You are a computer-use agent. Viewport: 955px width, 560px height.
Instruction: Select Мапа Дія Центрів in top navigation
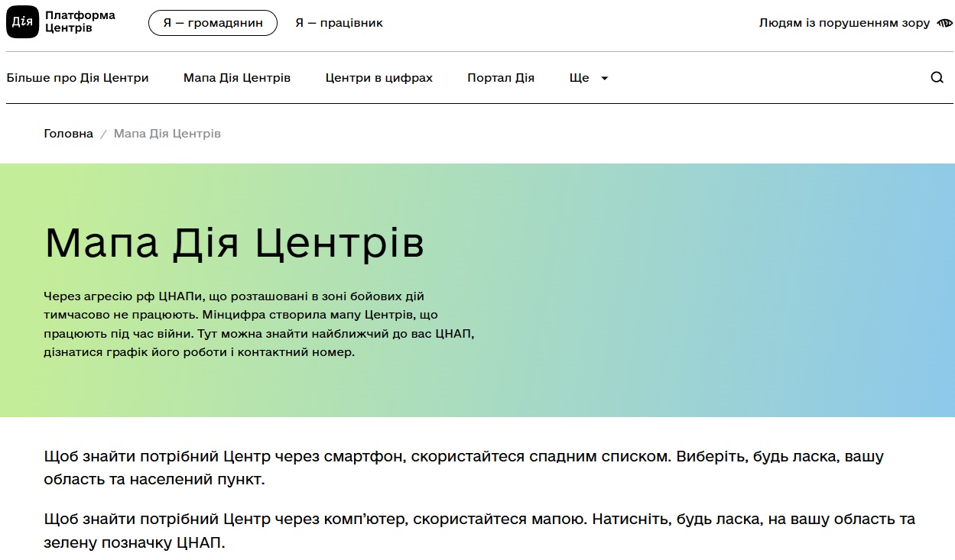(237, 77)
